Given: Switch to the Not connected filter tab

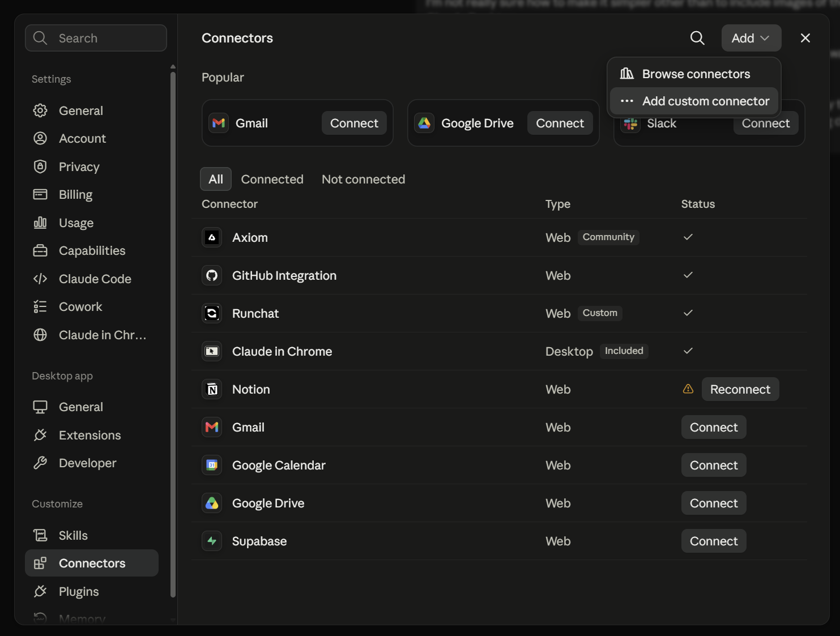Looking at the screenshot, I should (x=363, y=179).
